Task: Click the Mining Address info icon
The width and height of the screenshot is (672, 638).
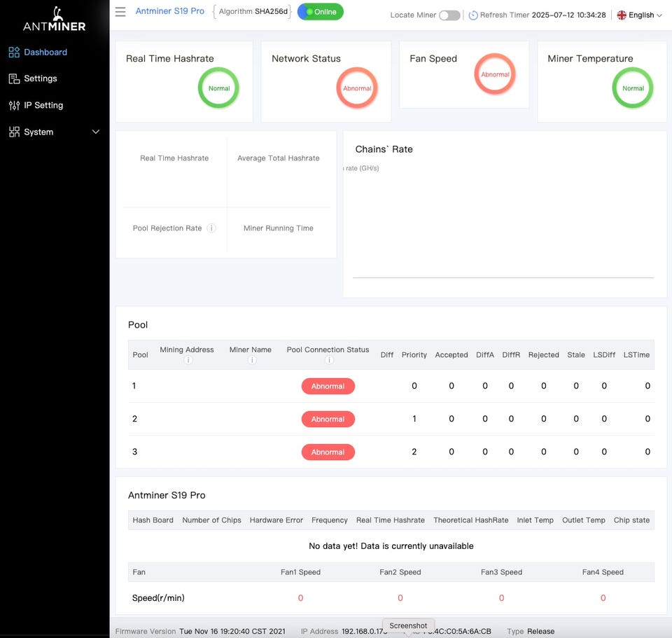Action: point(187,360)
